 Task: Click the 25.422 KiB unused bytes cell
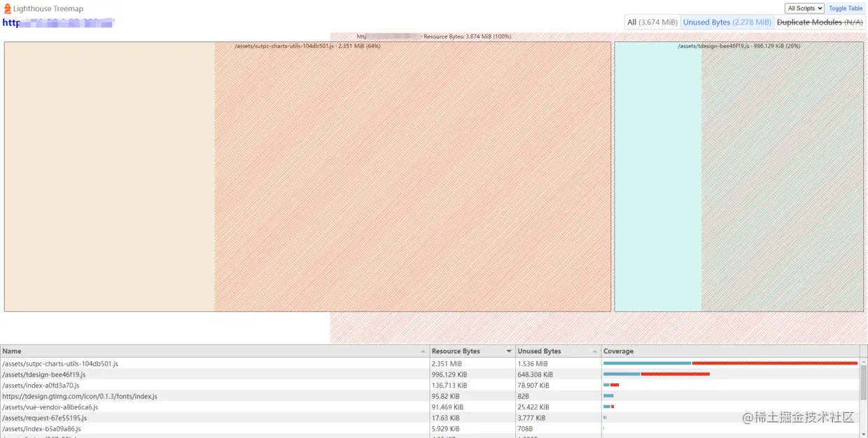(558, 407)
